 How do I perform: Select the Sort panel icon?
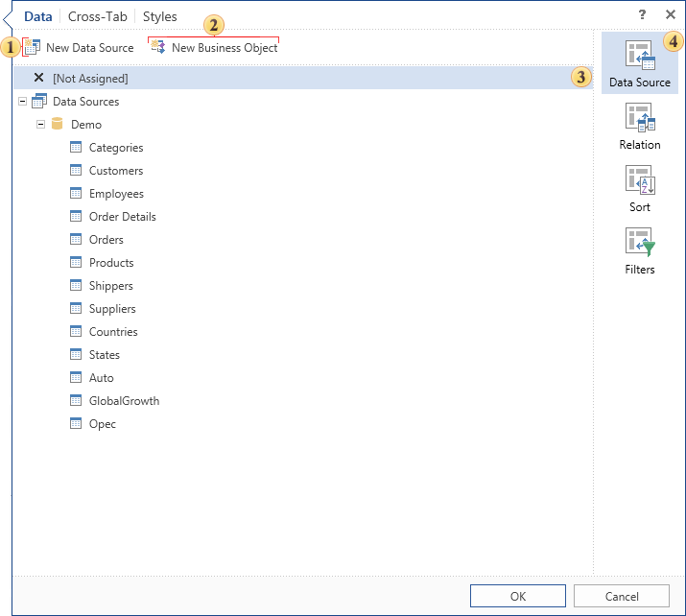point(640,180)
